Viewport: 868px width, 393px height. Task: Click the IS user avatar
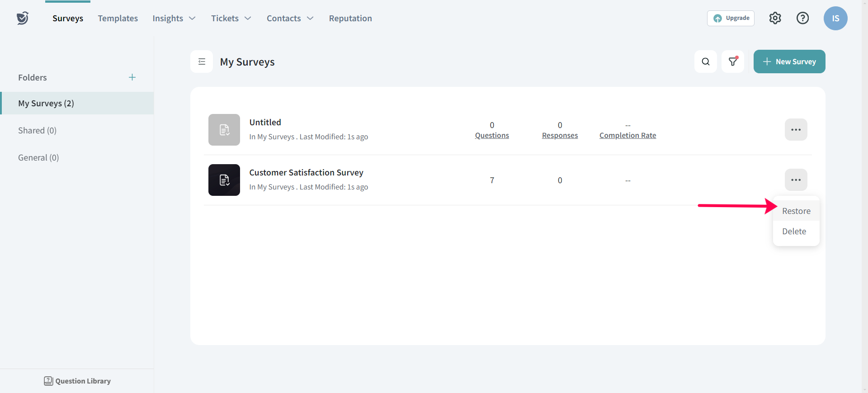tap(835, 18)
